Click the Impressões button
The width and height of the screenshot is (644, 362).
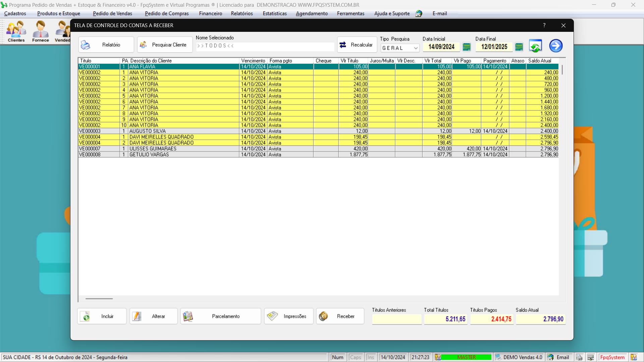288,316
